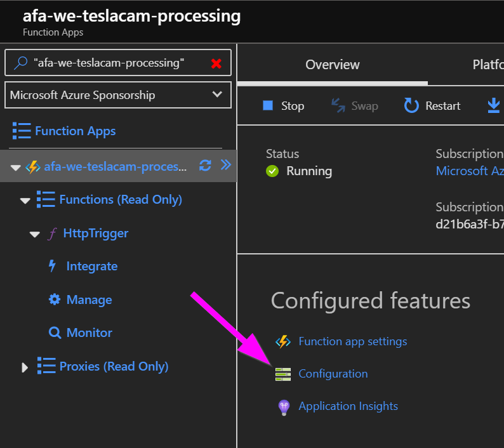Viewport: 504px width, 448px height.
Task: Click the Configuration sliders icon
Action: tap(283, 374)
